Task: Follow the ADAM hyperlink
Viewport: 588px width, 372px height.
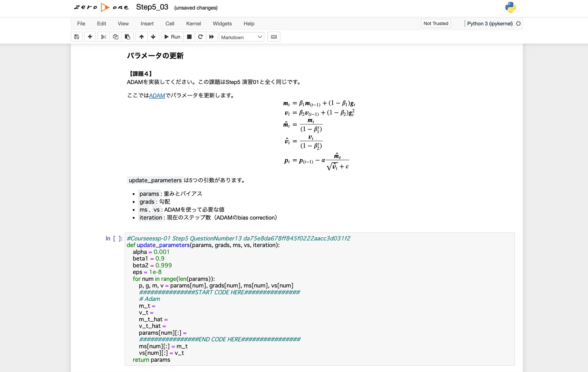Action: click(157, 95)
